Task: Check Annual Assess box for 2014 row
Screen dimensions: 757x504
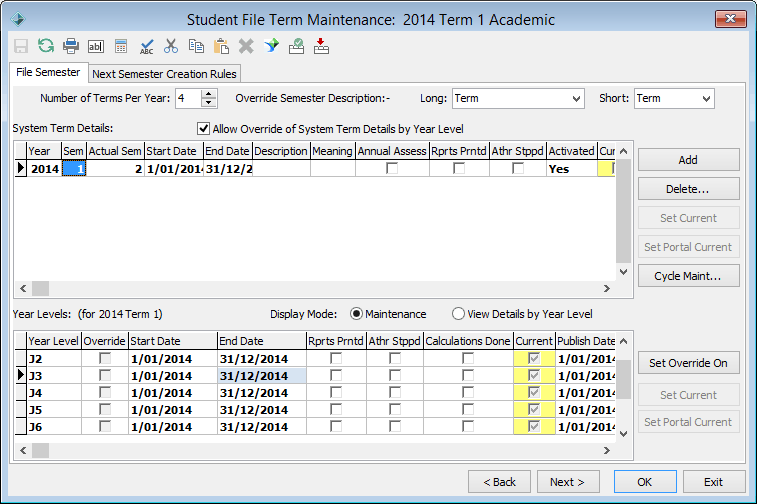Action: (392, 168)
